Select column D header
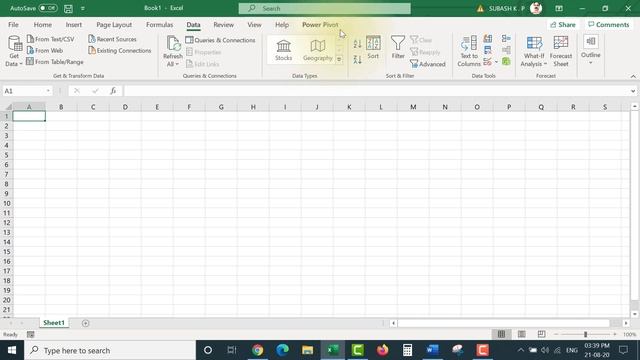The image size is (640, 360). 125,107
